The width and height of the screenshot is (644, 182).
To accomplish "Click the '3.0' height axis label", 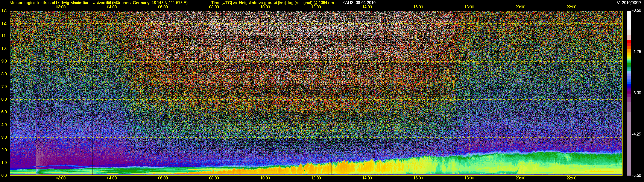I will point(4,137).
